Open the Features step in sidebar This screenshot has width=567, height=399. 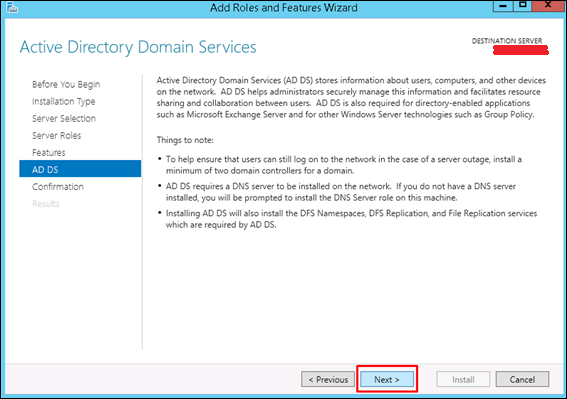pyautogui.click(x=49, y=153)
